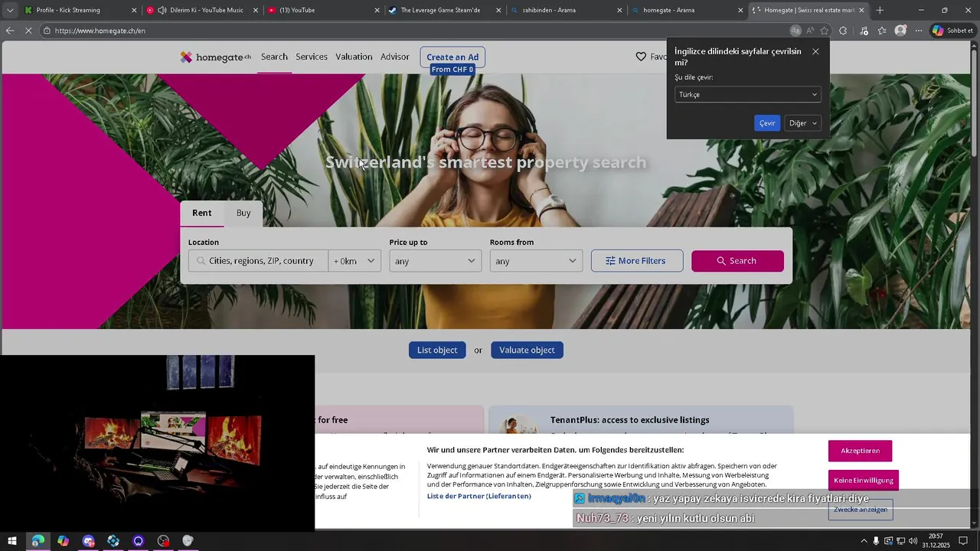Accept cookies with Akzeptieren

coord(860,451)
